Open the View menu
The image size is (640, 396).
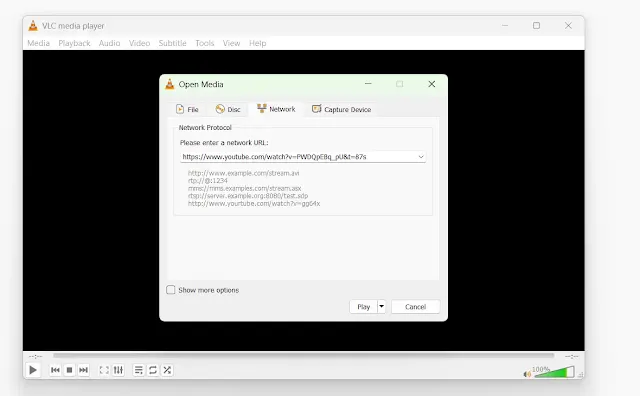click(x=231, y=43)
